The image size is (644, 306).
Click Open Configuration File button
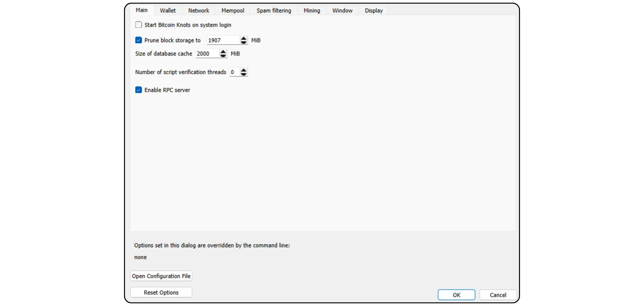(x=161, y=276)
